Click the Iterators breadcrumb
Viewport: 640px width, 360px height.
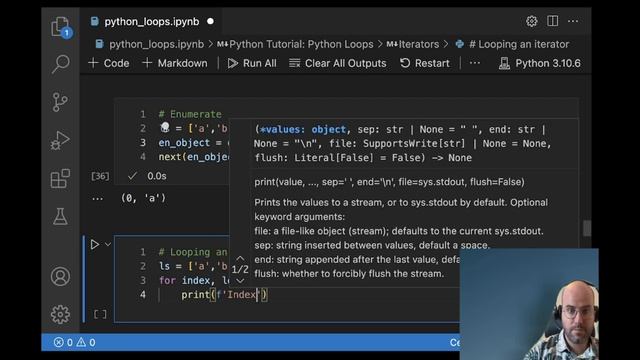click(x=413, y=44)
